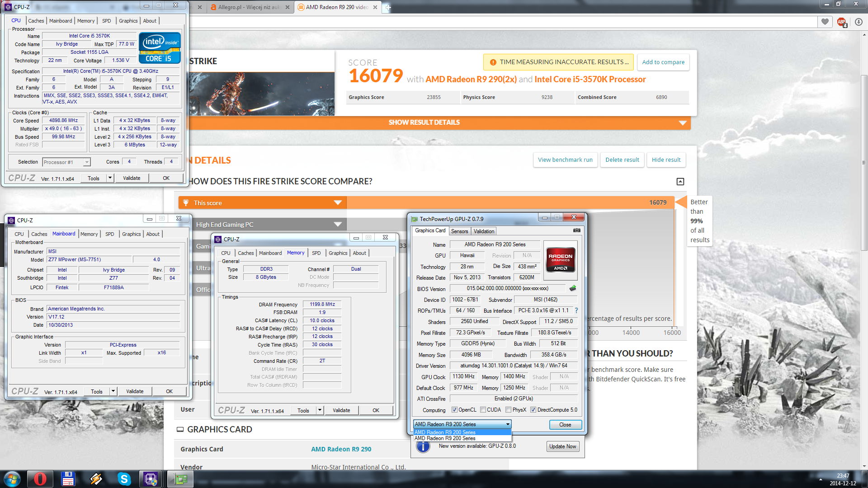
Task: Open the floppy disk app in taskbar
Action: click(x=68, y=479)
